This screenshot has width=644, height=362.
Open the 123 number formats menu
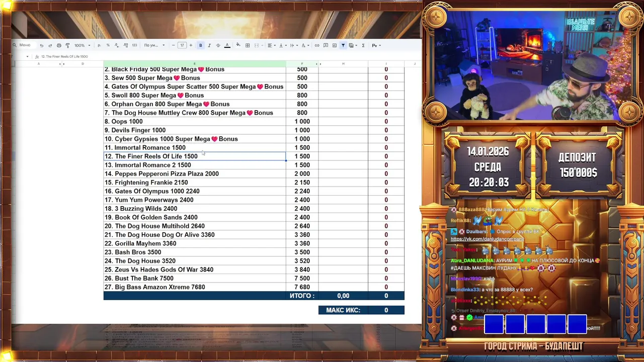134,45
